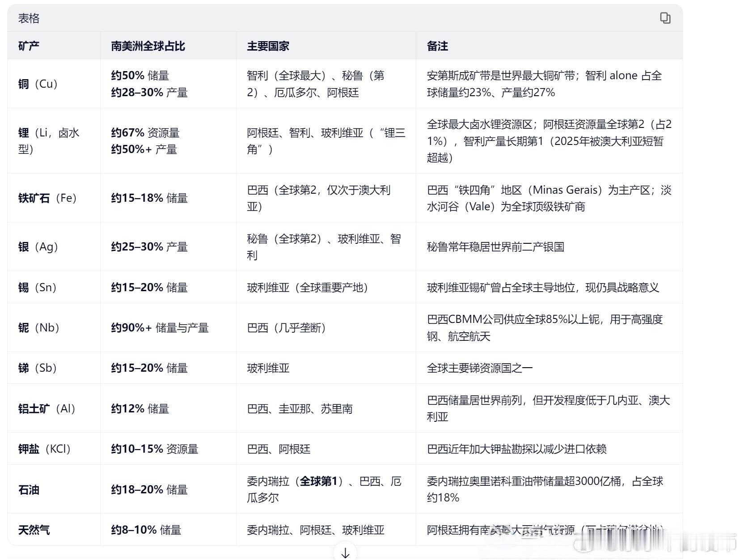Select the 铜（Cu）row cell
The width and height of the screenshot is (744, 560).
pos(38,84)
